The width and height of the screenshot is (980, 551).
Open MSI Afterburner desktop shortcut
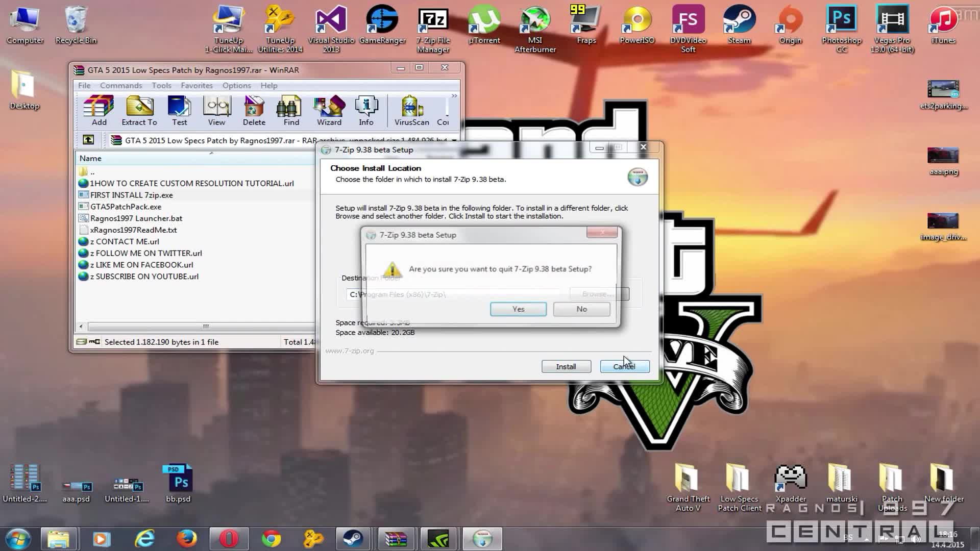(535, 29)
